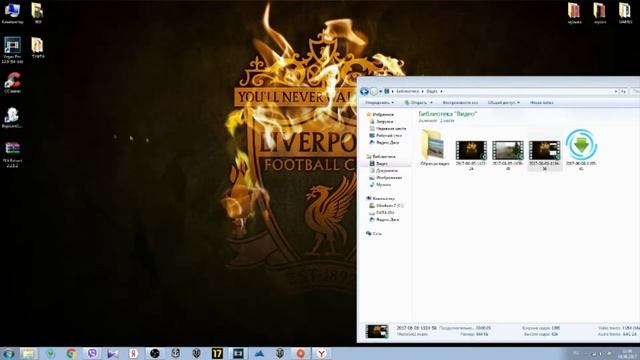The height and width of the screenshot is (360, 640).
Task: Click the Explorer forward navigation arrow
Action: (373, 91)
